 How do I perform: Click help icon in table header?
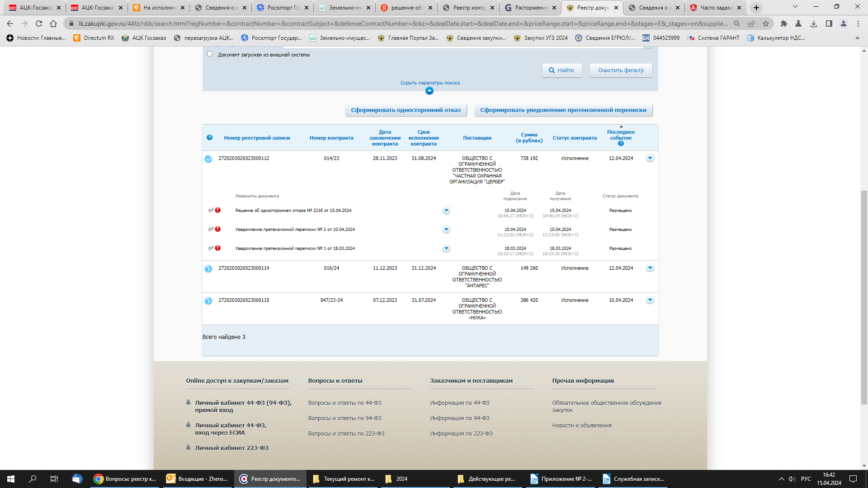[209, 138]
